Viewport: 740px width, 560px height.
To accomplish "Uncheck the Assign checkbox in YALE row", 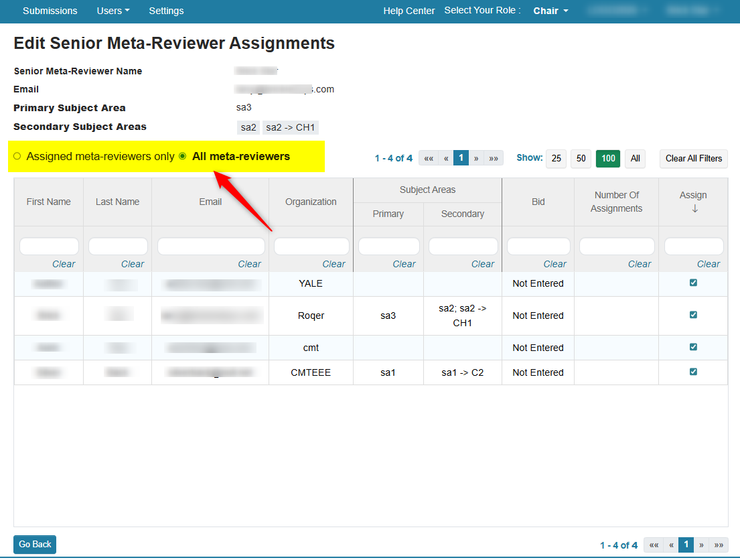I will click(x=693, y=283).
